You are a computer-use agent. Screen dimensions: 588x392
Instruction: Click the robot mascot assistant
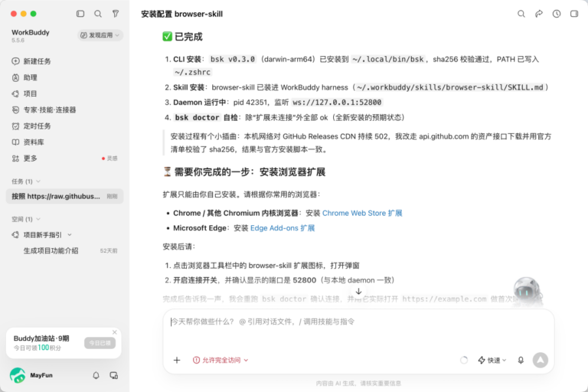tap(528, 291)
